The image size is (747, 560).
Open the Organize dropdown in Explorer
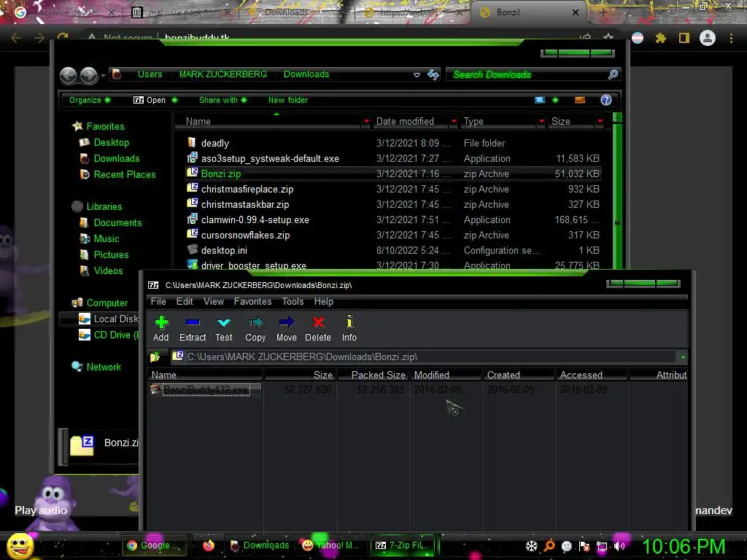pos(90,100)
